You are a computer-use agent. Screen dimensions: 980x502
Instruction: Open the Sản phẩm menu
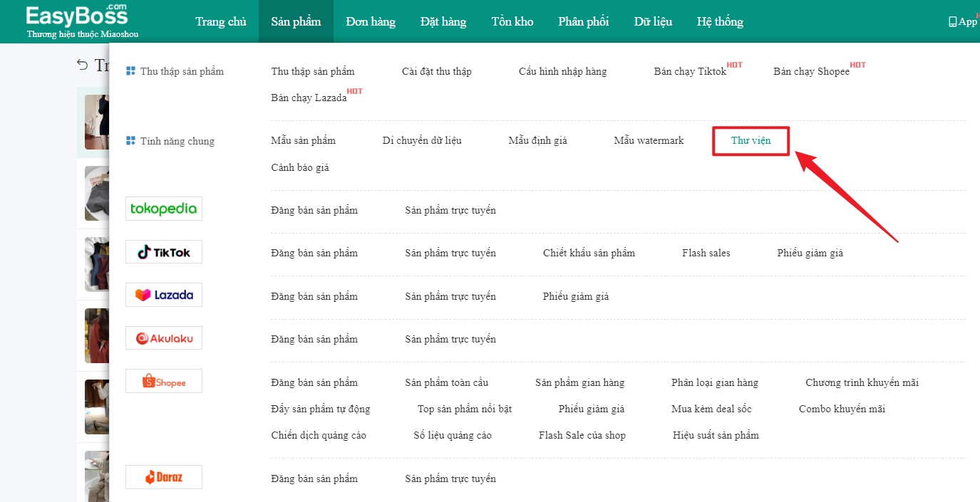296,21
